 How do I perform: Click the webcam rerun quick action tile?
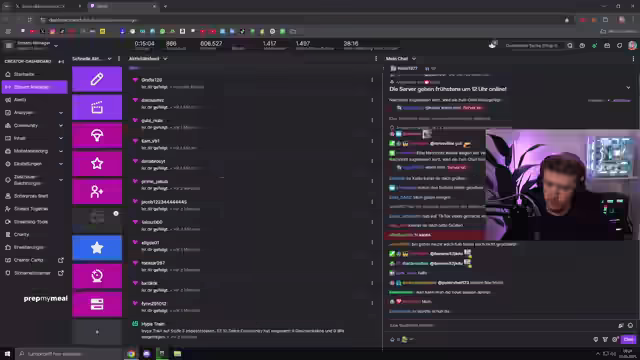[x=97, y=276]
